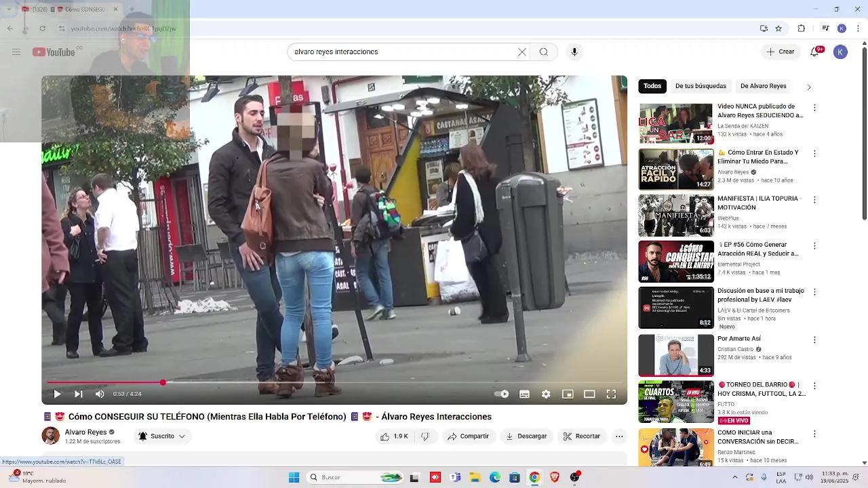Click install/cast icon in address bar

coord(764,28)
